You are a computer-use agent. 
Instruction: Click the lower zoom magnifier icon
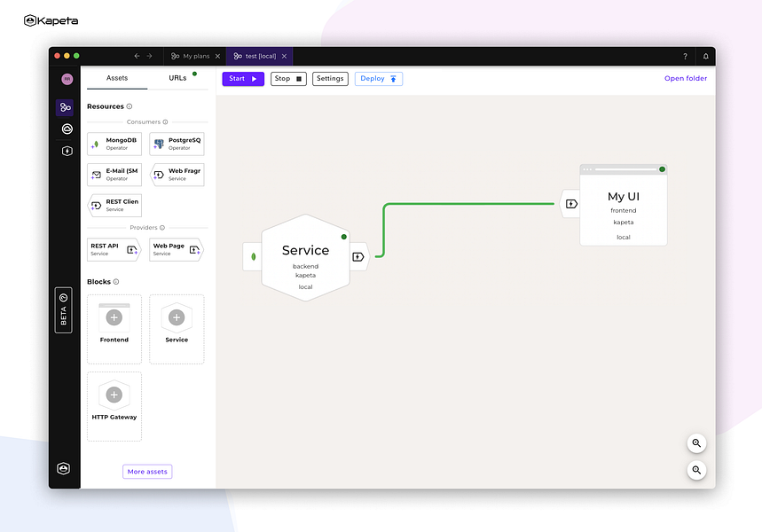(696, 470)
